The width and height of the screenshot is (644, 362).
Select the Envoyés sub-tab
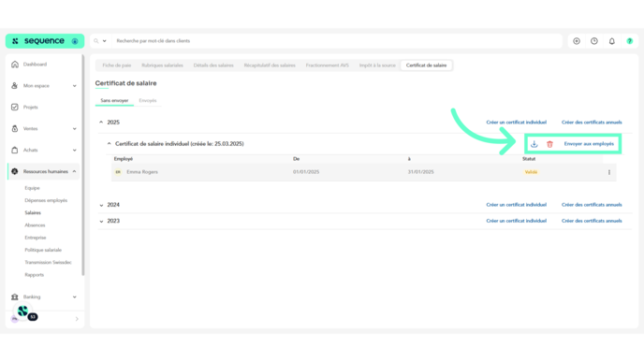pyautogui.click(x=148, y=101)
